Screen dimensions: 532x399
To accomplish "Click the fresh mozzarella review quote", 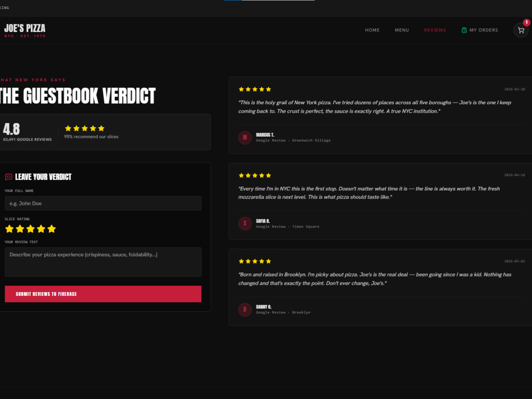I will point(369,193).
